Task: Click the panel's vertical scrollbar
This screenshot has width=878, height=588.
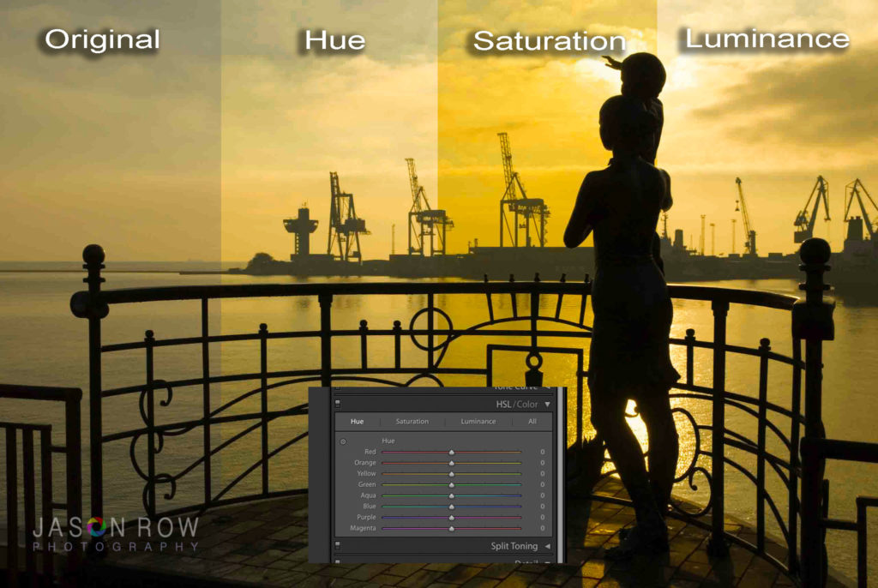Action: coord(561,475)
